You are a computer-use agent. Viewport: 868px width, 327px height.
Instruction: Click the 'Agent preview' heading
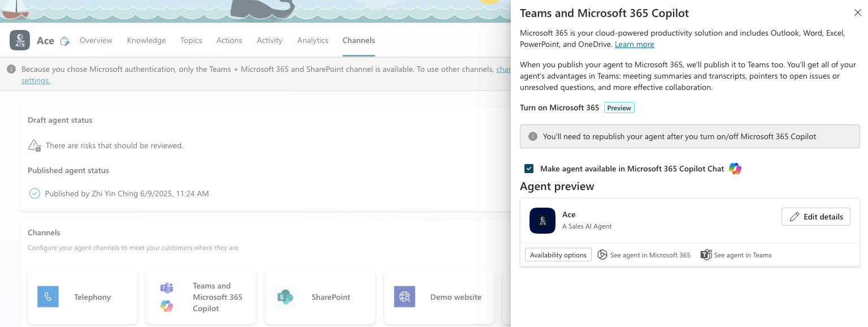point(557,186)
